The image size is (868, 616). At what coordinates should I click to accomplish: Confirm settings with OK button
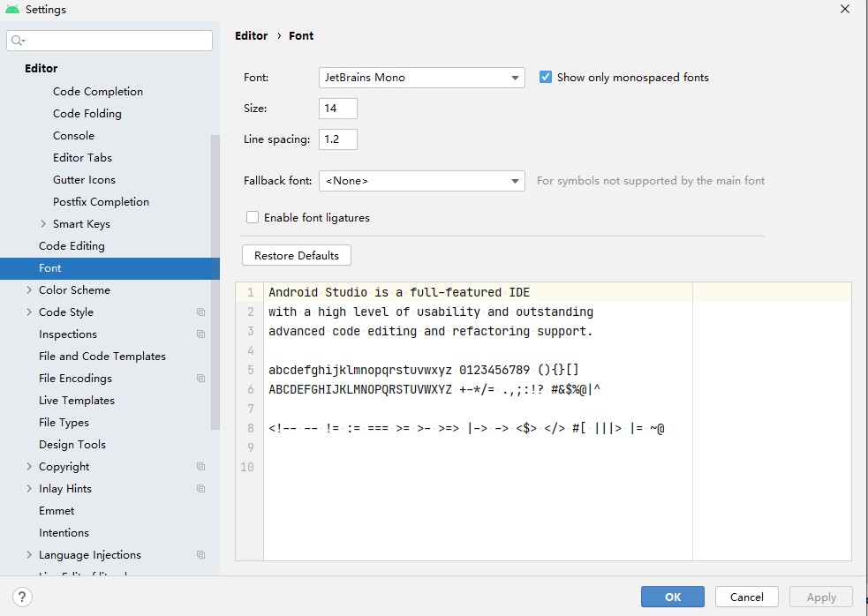[673, 597]
